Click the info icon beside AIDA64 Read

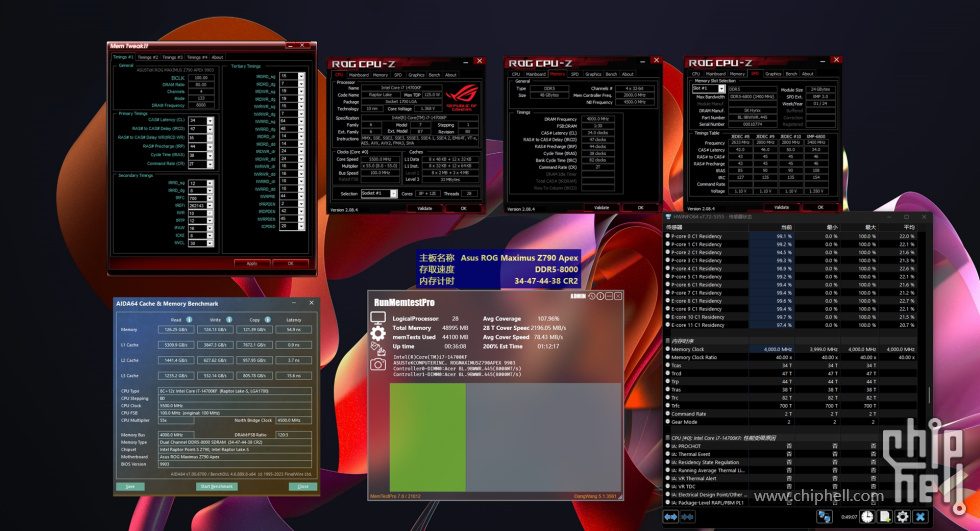189,319
